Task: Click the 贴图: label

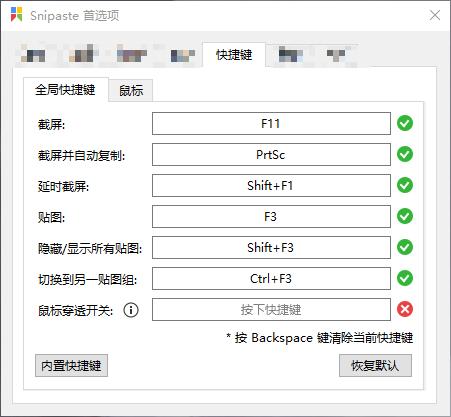Action: pos(51,218)
